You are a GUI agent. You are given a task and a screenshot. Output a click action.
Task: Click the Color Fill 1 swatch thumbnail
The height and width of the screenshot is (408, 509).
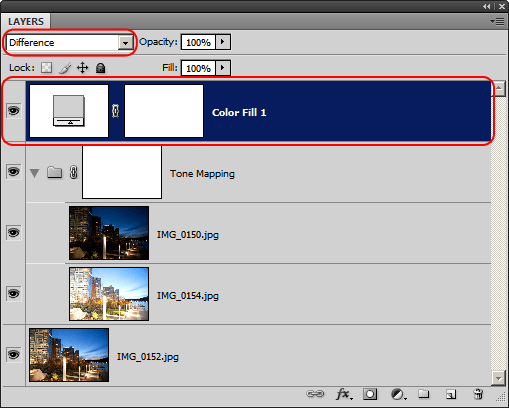click(x=69, y=111)
